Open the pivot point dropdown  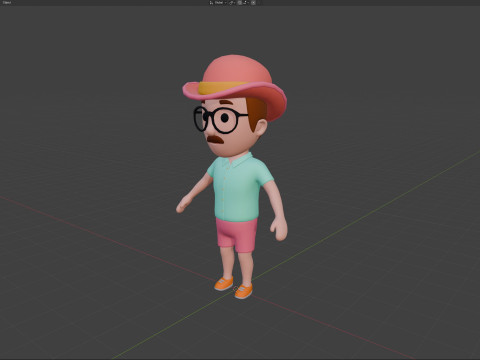[x=232, y=2]
